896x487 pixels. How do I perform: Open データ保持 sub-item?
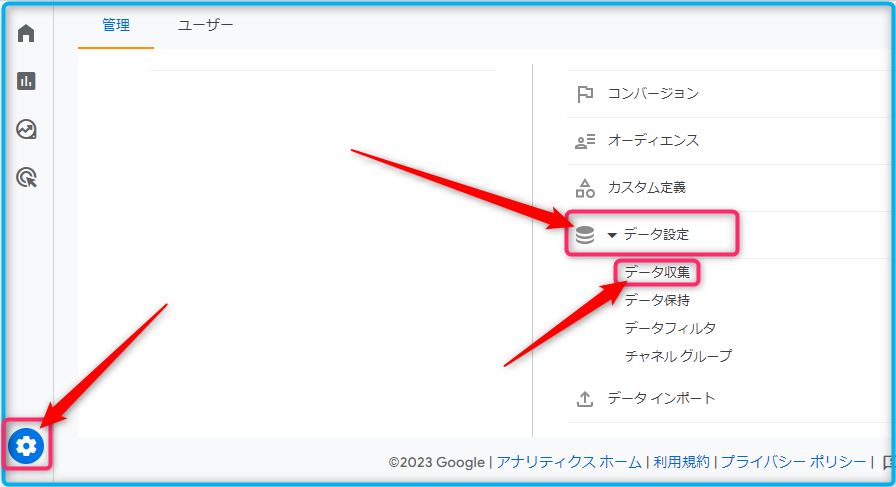pyautogui.click(x=657, y=300)
